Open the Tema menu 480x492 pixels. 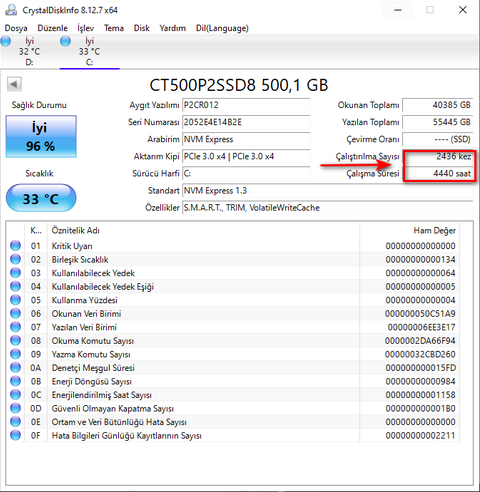[x=114, y=28]
